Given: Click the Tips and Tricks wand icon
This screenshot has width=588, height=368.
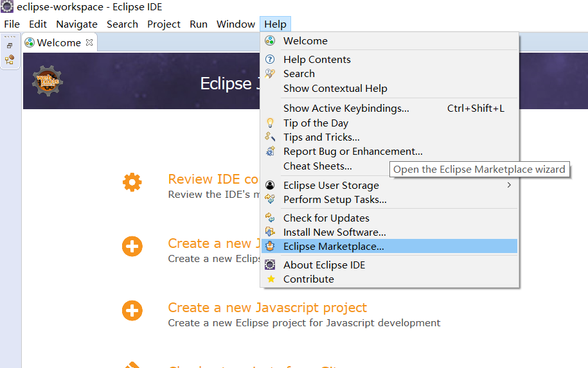Looking at the screenshot, I should coord(270,137).
